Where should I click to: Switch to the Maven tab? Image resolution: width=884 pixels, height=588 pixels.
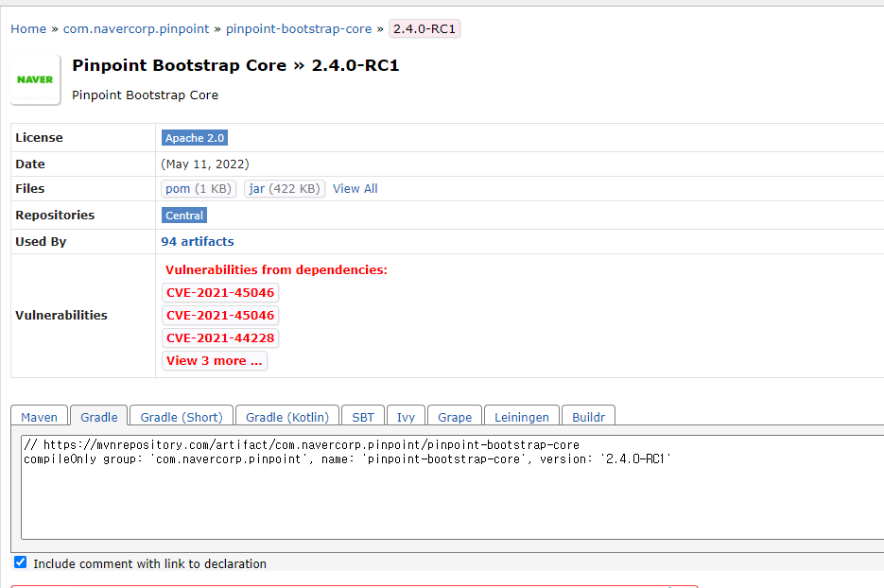pyautogui.click(x=38, y=416)
